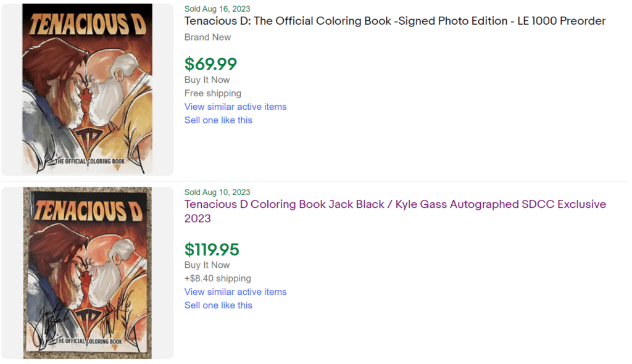Select 'Sell one like this' for the Signed Photo Edition
The image size is (632, 364).
(x=218, y=120)
